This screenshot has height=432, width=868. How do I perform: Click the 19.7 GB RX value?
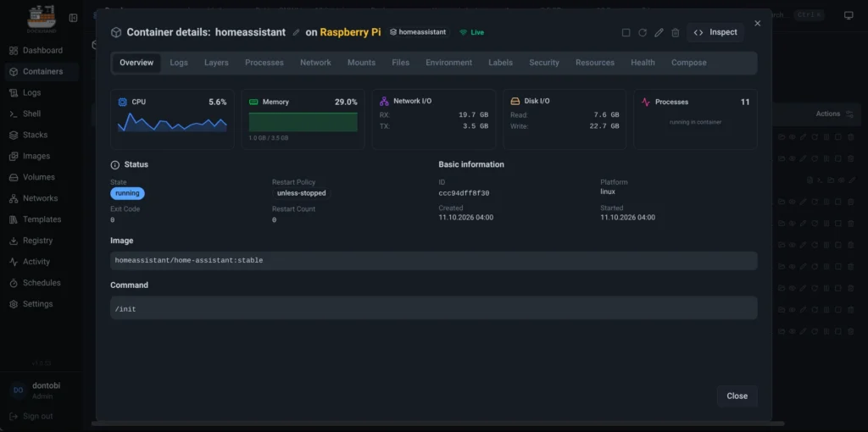(x=473, y=115)
